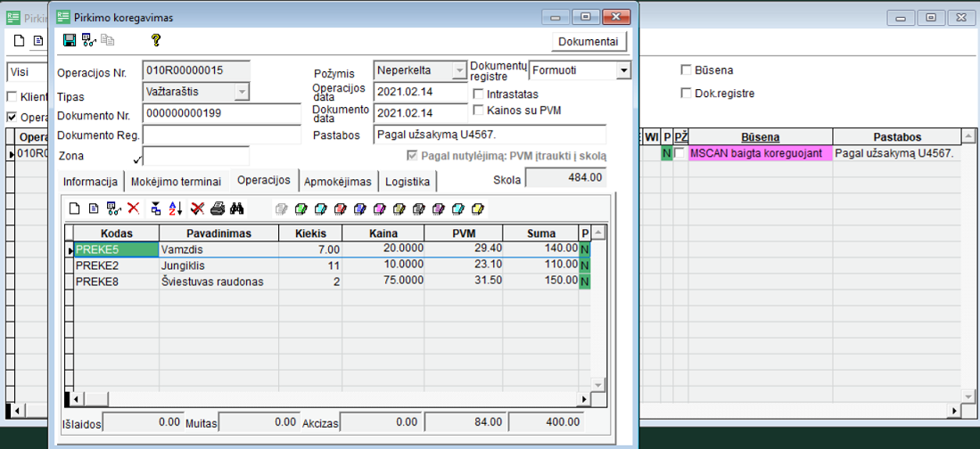The height and width of the screenshot is (449, 980).
Task: Select the Šviestuvas raudonas name cell
Action: click(x=218, y=282)
